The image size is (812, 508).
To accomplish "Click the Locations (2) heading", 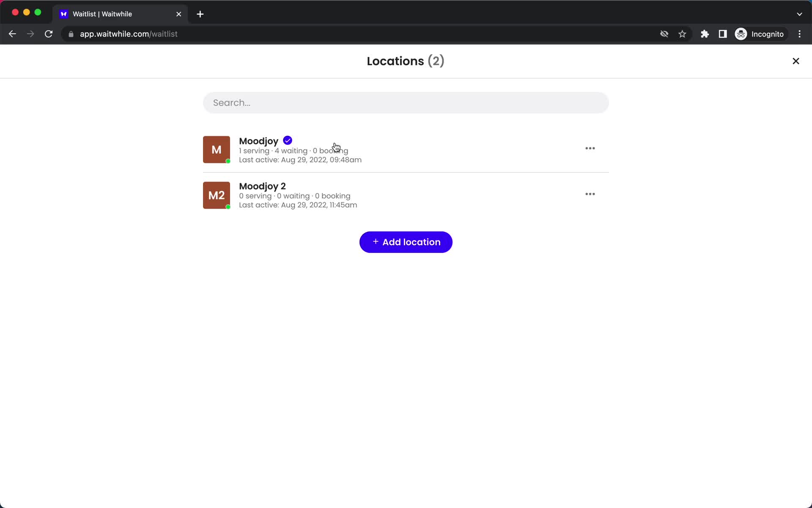I will [406, 61].
